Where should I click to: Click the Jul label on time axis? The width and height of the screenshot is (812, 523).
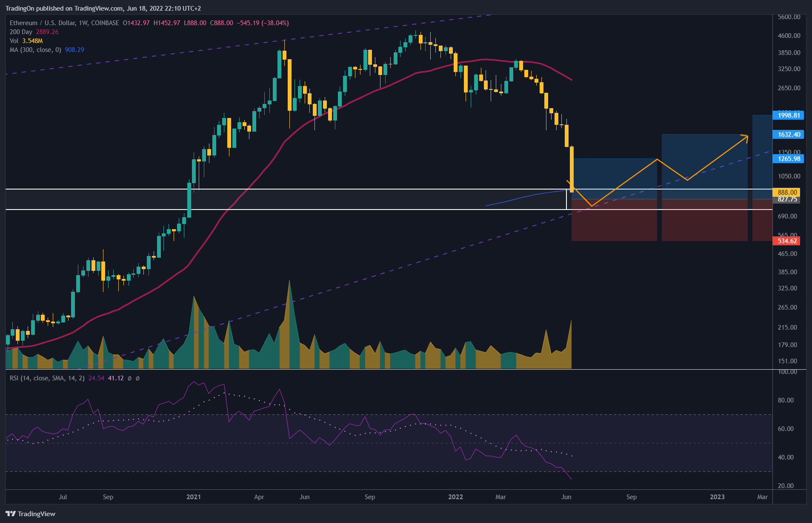[63, 497]
